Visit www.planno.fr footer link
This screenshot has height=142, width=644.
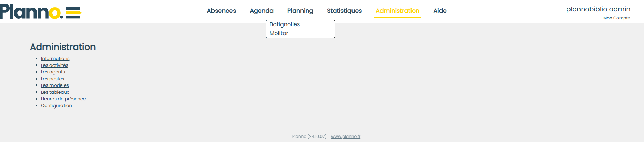pos(346,136)
